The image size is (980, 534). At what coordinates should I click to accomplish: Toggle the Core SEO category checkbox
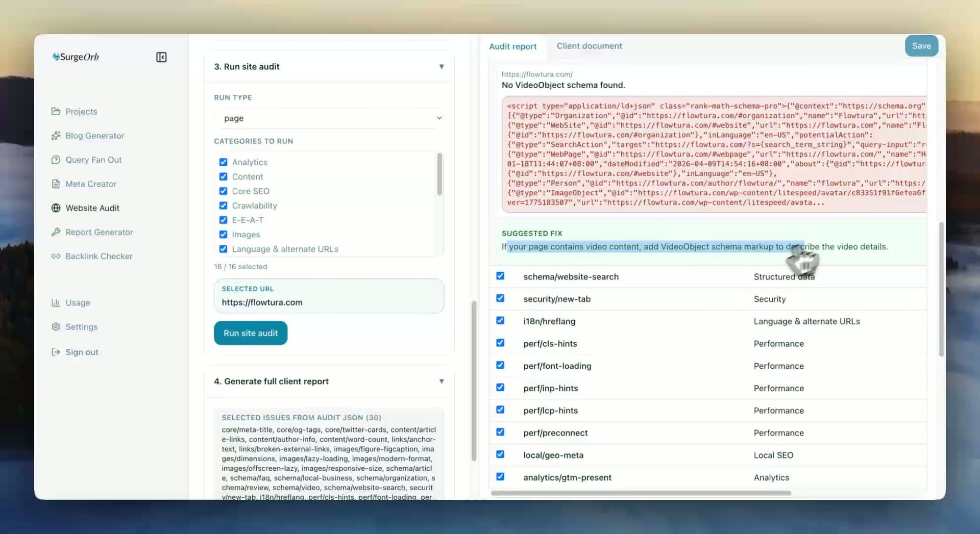(223, 191)
